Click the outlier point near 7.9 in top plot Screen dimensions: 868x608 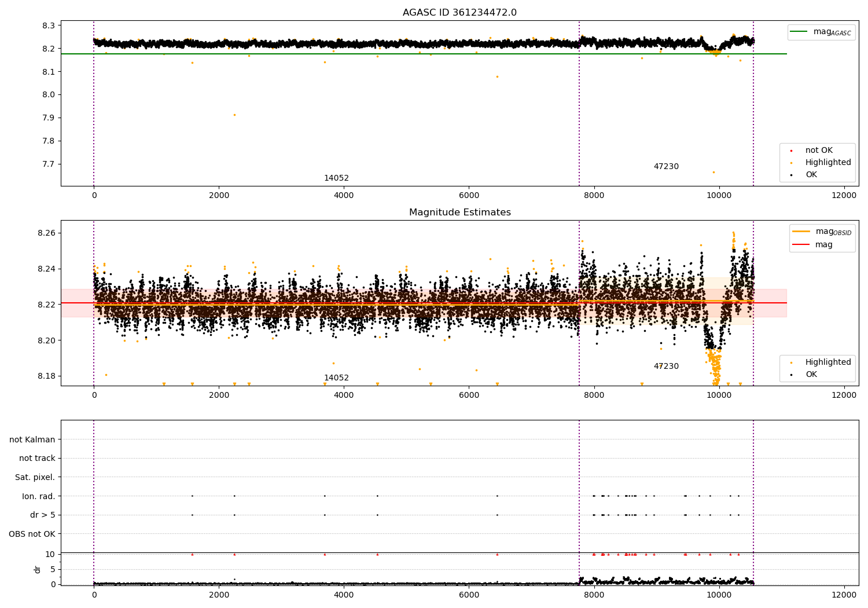234,115
